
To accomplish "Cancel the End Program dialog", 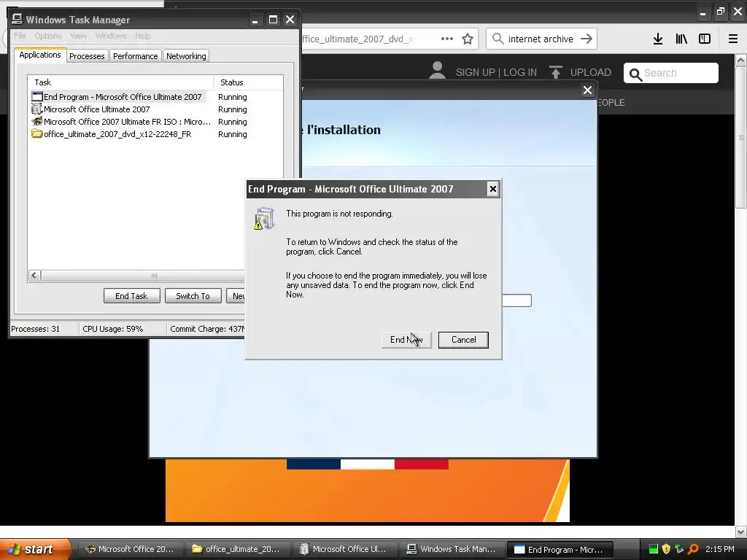I will [x=463, y=340].
